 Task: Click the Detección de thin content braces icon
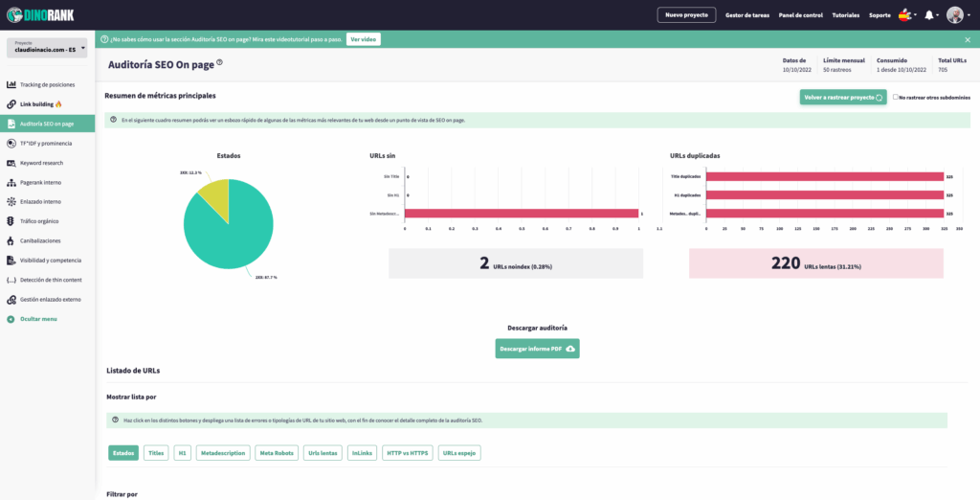[11, 280]
